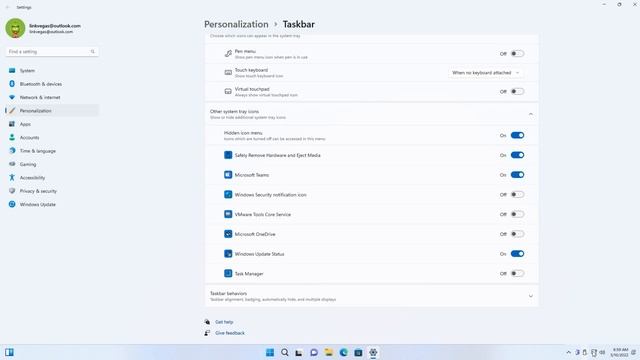Enable Windows Security notification icon toggle

click(517, 194)
